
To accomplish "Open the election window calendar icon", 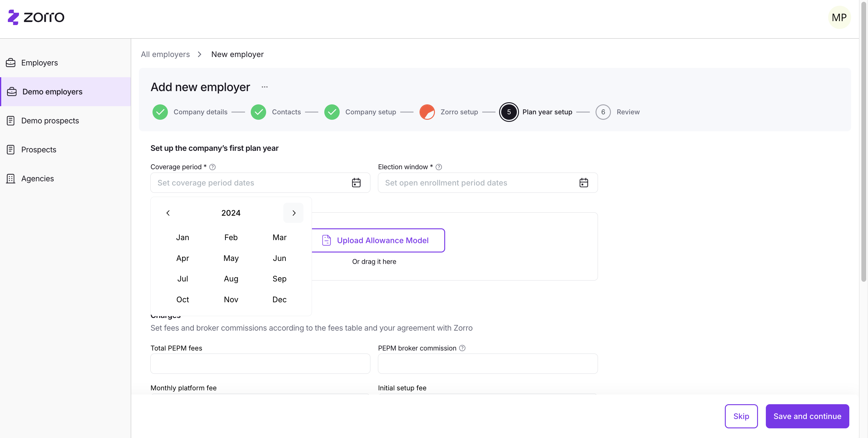I will pos(583,183).
